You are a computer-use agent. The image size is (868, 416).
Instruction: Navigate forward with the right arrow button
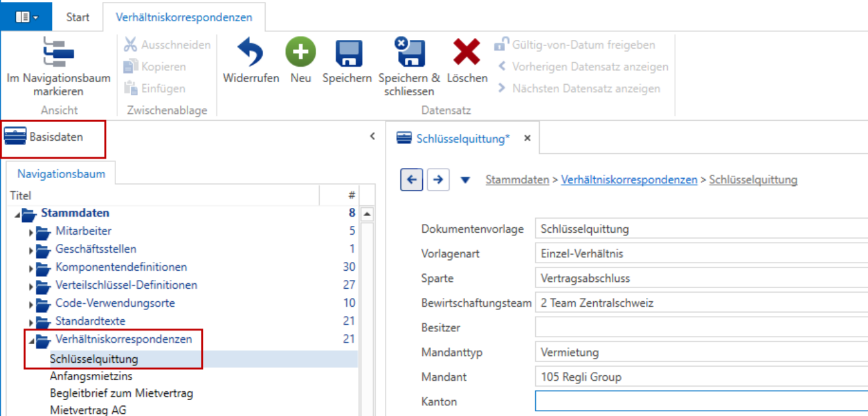[x=438, y=179]
